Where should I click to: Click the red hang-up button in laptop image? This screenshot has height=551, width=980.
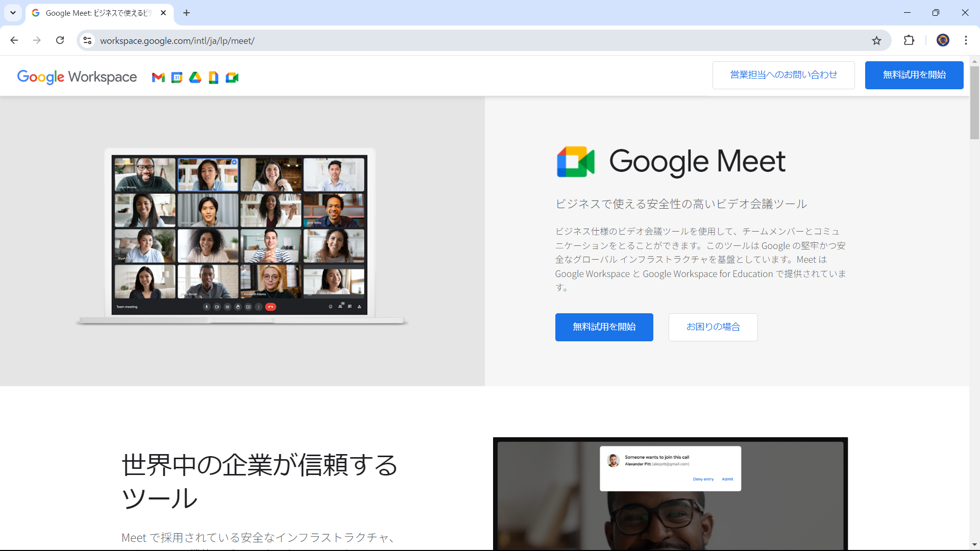click(x=271, y=307)
